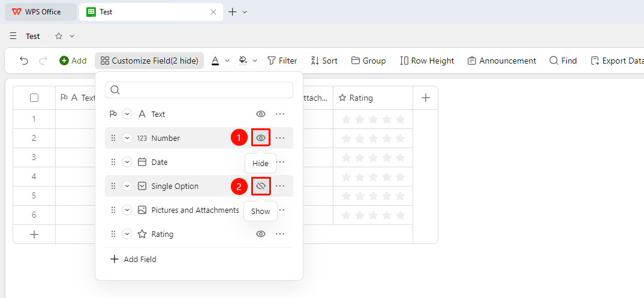Open the Announcement panel
This screenshot has height=298, width=644.
click(501, 61)
